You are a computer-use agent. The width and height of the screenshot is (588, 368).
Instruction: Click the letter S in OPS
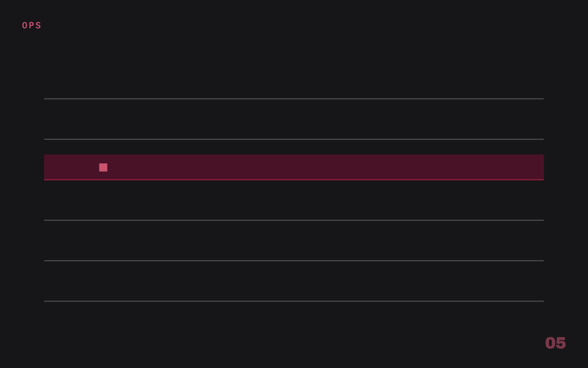(x=39, y=25)
